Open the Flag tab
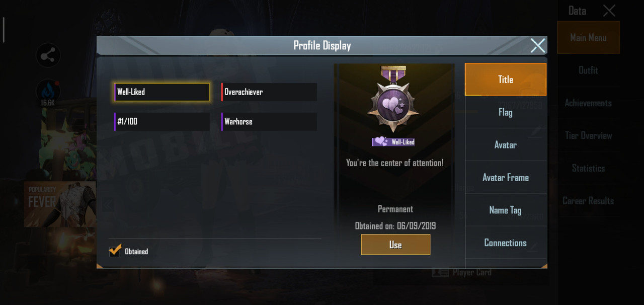The width and height of the screenshot is (644, 305). click(x=506, y=112)
